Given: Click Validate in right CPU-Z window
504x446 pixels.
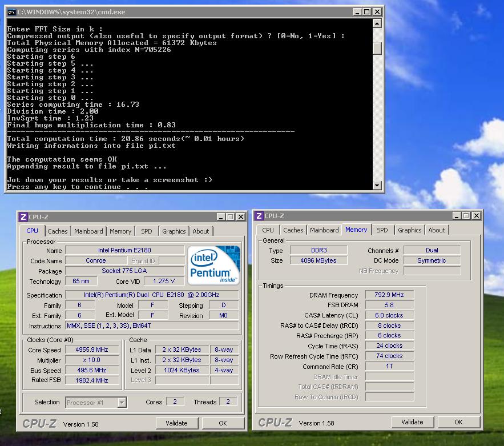Looking at the screenshot, I should 413,422.
